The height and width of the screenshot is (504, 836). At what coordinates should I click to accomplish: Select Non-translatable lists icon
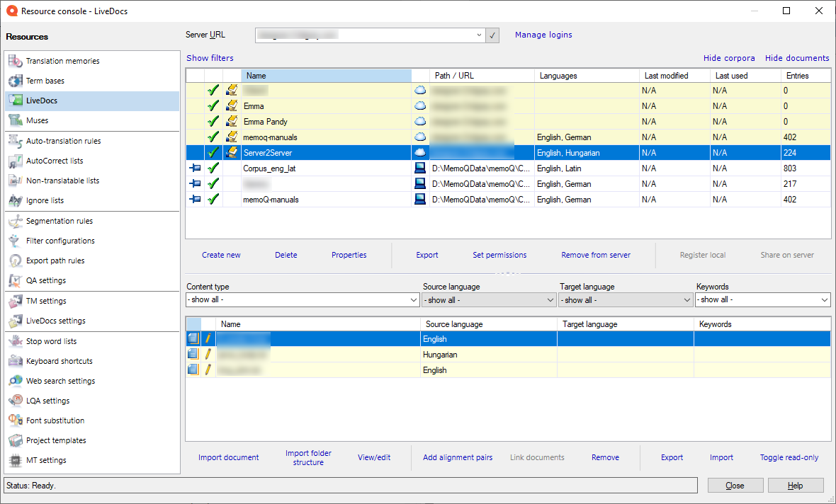[x=16, y=181]
